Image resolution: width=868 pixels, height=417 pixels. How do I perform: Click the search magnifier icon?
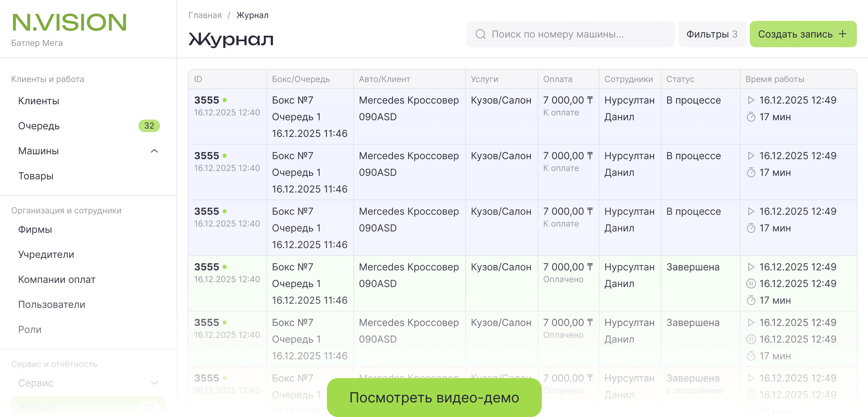coord(481,34)
